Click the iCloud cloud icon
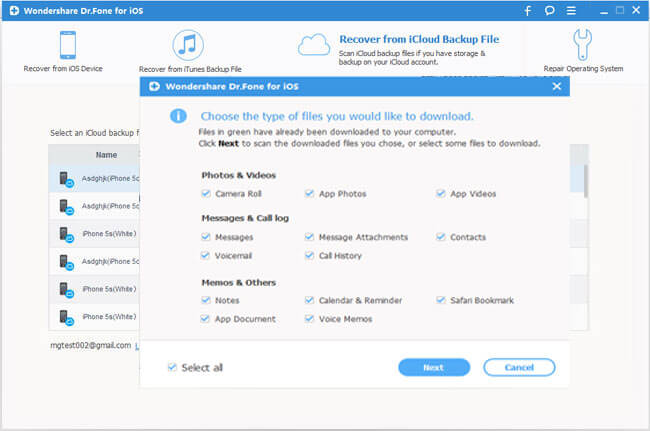 click(x=314, y=45)
